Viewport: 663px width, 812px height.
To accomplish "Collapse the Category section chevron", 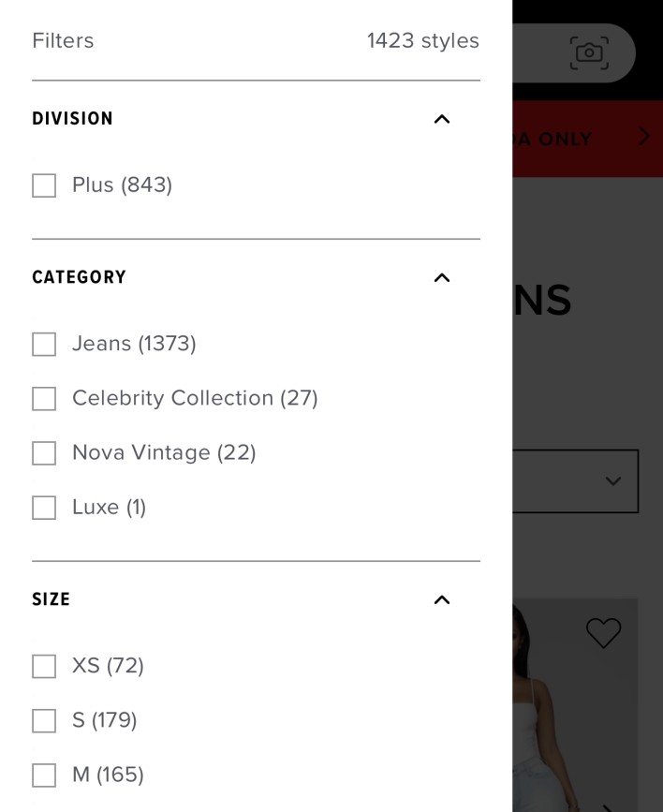I will (x=442, y=277).
